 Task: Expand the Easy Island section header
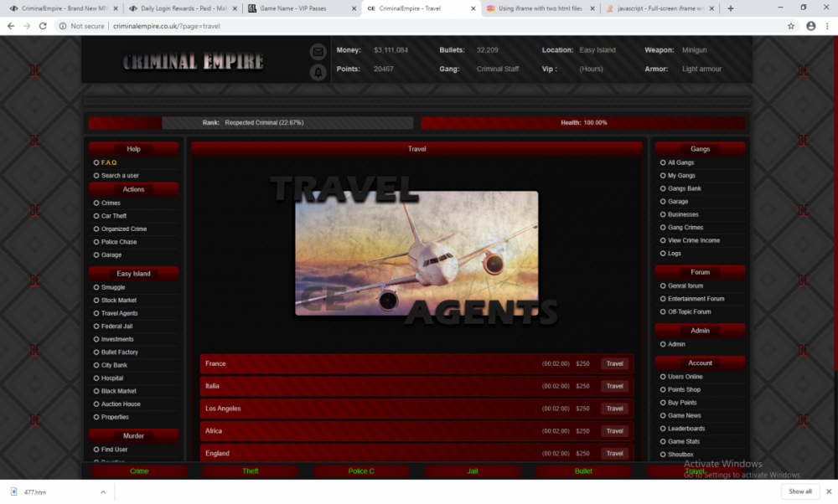(x=133, y=273)
